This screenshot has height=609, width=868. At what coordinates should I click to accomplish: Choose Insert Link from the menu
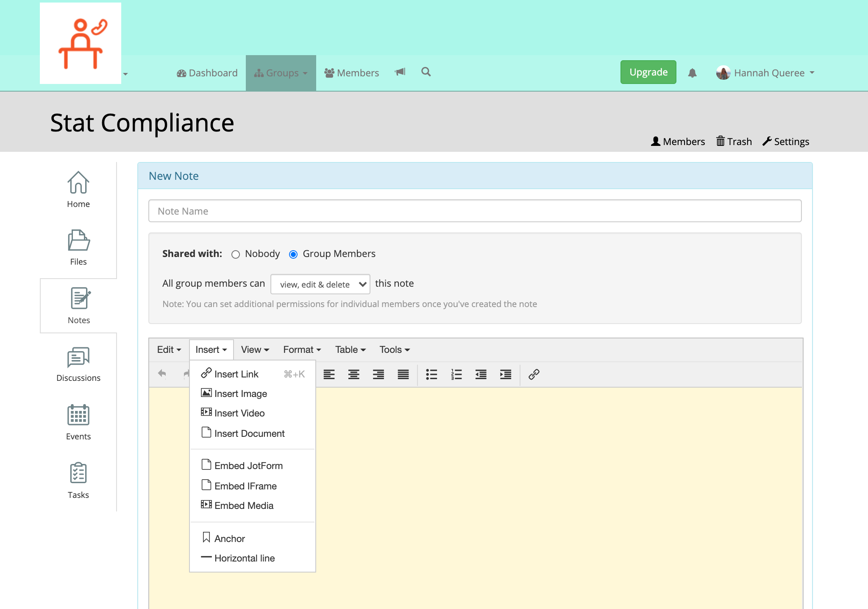pyautogui.click(x=253, y=374)
